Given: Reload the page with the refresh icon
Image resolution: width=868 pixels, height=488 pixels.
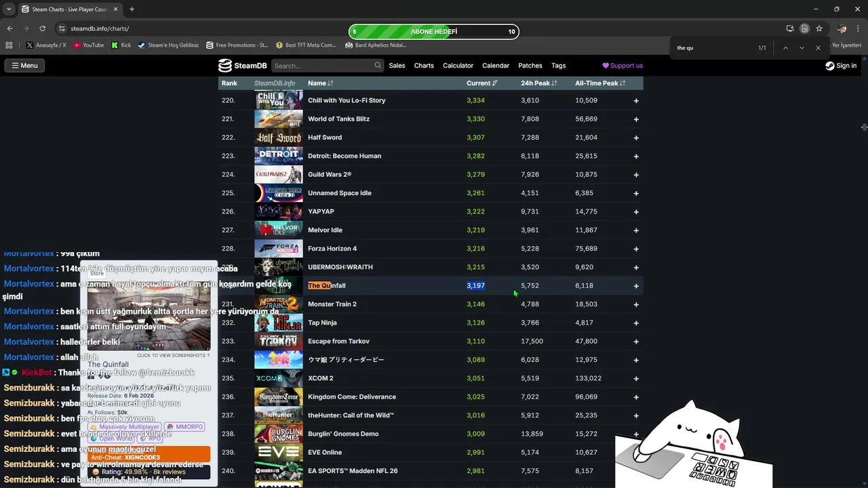Looking at the screenshot, I should tap(42, 28).
